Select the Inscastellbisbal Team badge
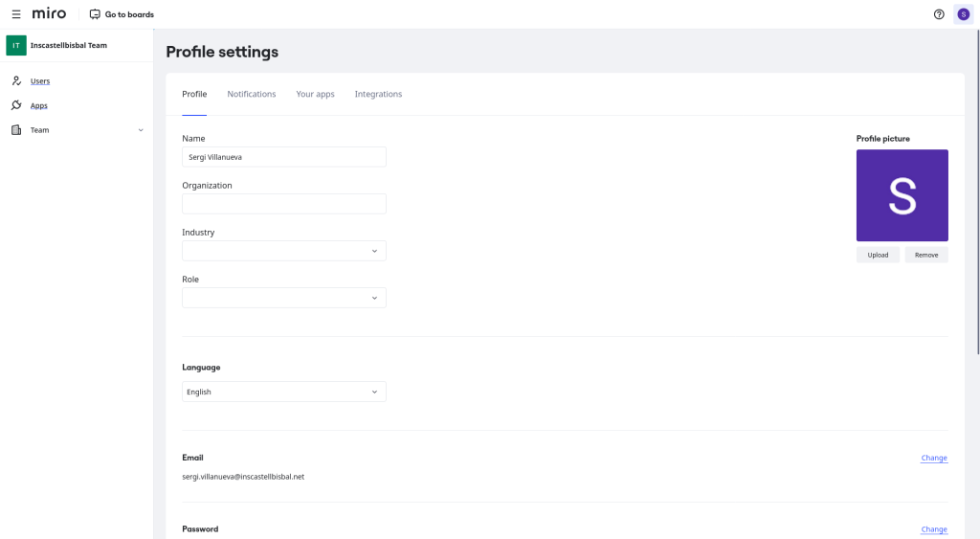The height and width of the screenshot is (539, 980). (16, 45)
